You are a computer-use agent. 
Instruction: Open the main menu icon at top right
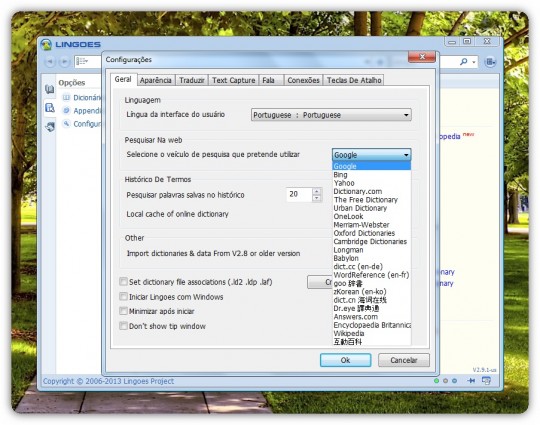tap(490, 62)
